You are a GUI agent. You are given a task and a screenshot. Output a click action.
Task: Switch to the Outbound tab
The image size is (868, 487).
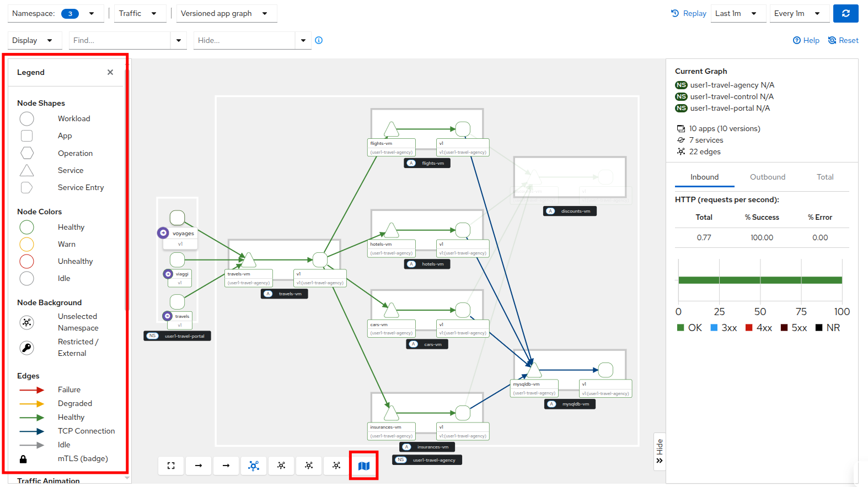[x=767, y=177]
